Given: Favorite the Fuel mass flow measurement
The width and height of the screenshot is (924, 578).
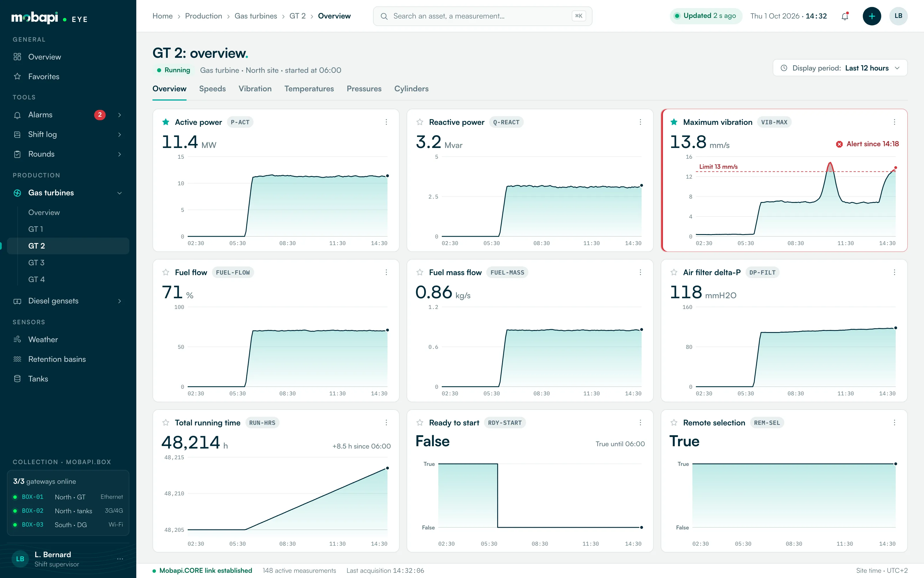Looking at the screenshot, I should [x=420, y=272].
